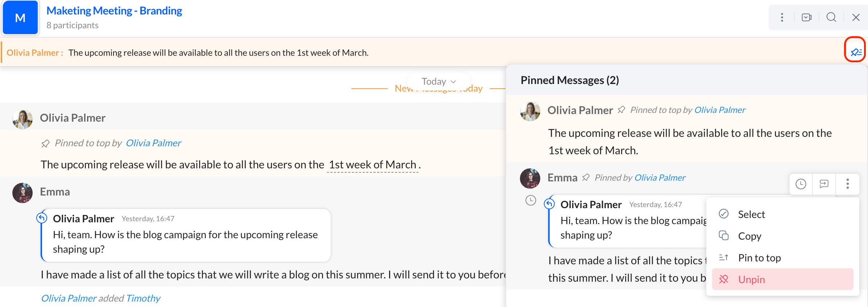Open the pinned messages list icon

coord(855,52)
